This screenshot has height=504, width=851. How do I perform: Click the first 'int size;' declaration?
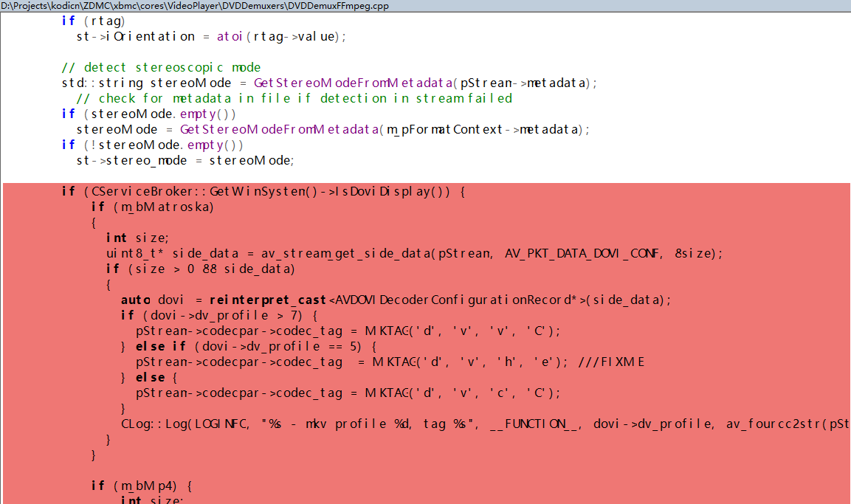tap(137, 238)
